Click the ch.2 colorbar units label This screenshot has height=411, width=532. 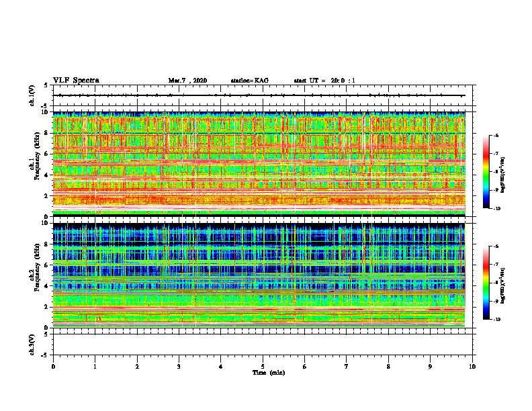click(503, 285)
